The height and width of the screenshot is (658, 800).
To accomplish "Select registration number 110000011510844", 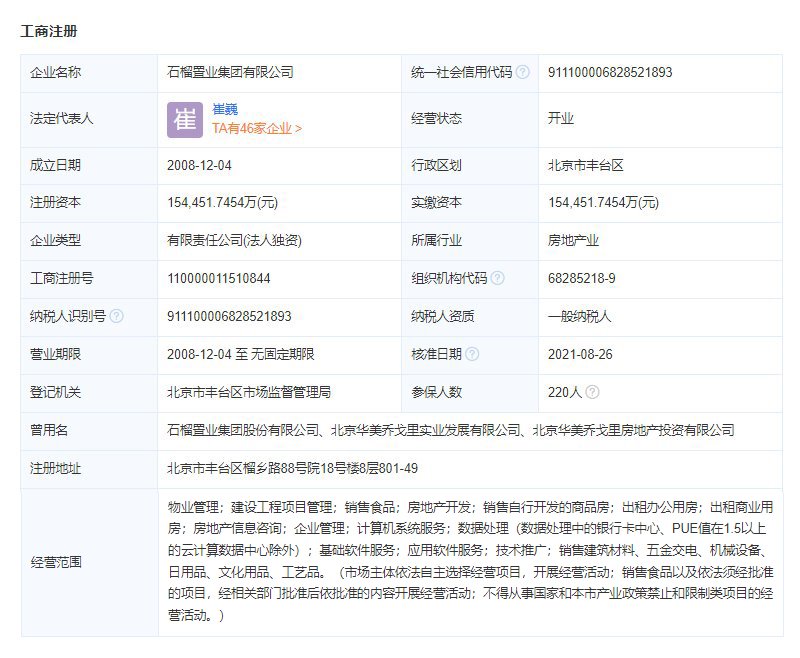I will point(218,279).
